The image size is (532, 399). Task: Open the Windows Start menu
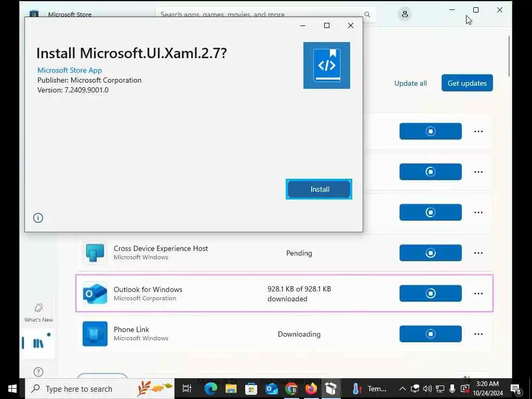(12, 389)
